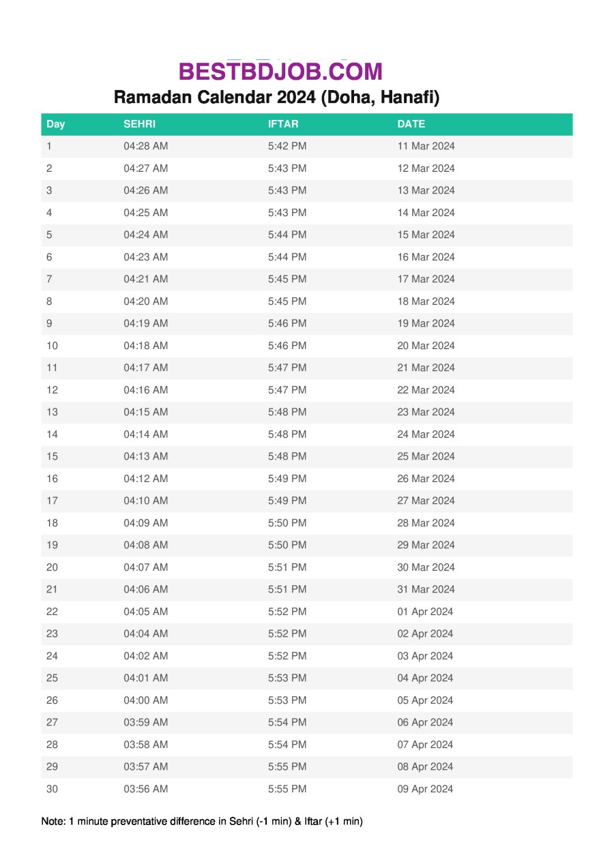Click the DATE column header
The width and height of the screenshot is (614, 868).
(411, 124)
